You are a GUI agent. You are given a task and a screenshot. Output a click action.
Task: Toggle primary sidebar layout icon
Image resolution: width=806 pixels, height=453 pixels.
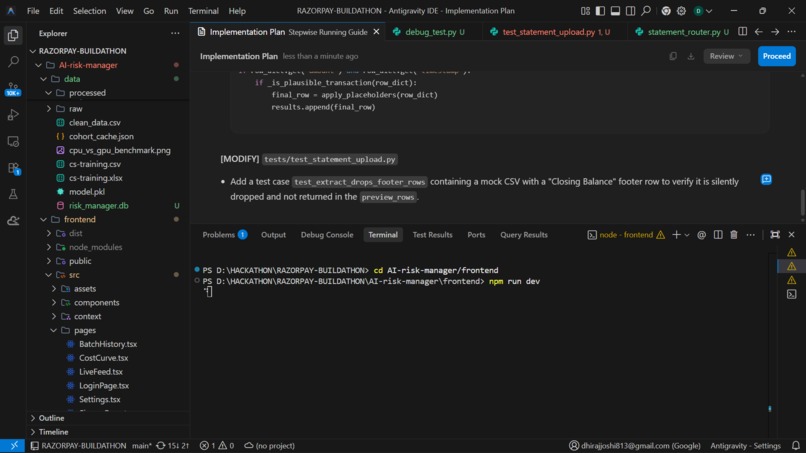click(x=600, y=11)
